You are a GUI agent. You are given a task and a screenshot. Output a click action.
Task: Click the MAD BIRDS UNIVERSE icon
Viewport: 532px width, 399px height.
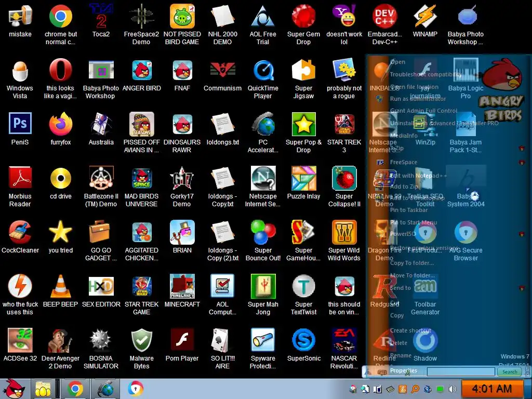tap(141, 178)
